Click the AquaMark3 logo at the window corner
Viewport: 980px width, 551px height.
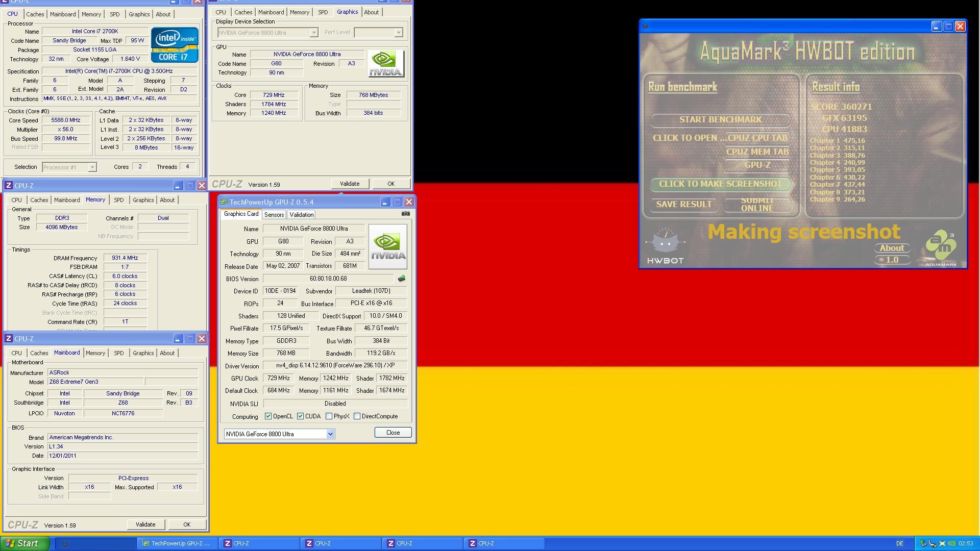[941, 248]
